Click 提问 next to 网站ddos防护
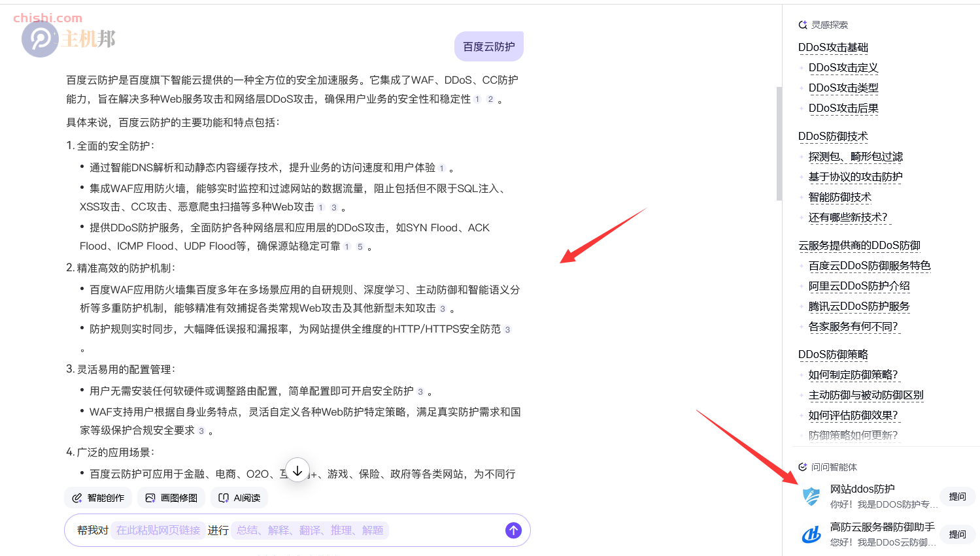 click(958, 497)
